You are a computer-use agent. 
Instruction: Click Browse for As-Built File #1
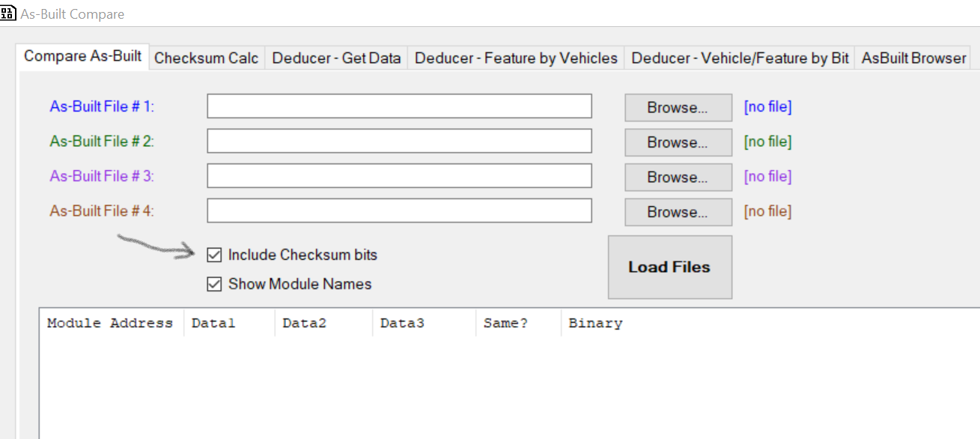678,108
